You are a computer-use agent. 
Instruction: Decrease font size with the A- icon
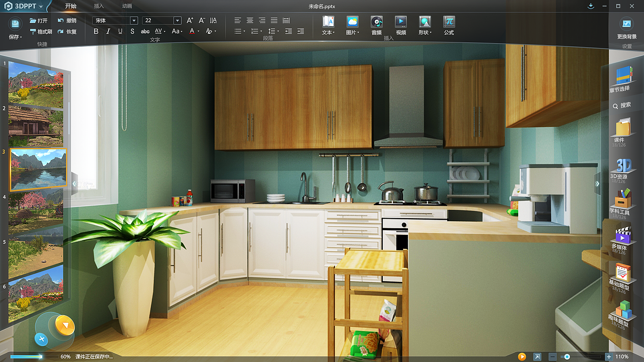[x=202, y=21]
